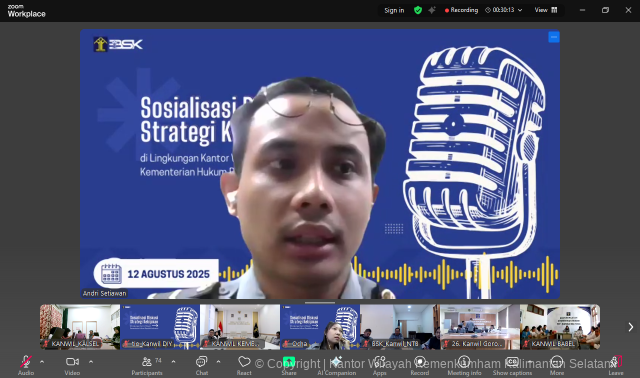The width and height of the screenshot is (640, 378).
Task: Open AI Companion
Action: 336,362
